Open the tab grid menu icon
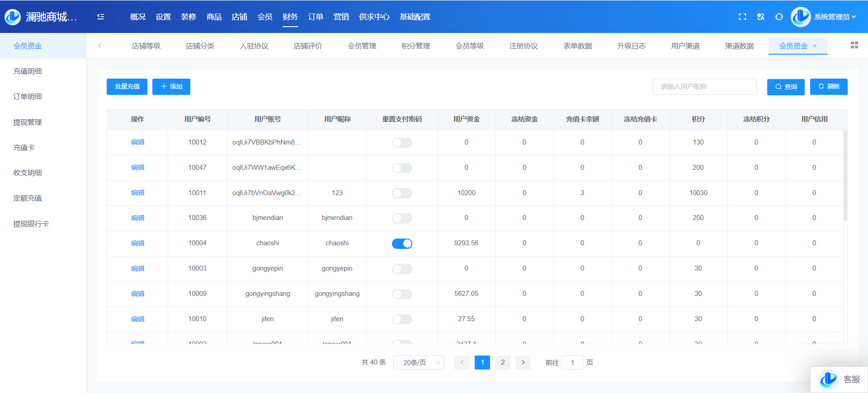This screenshot has height=393, width=868. 854,45
